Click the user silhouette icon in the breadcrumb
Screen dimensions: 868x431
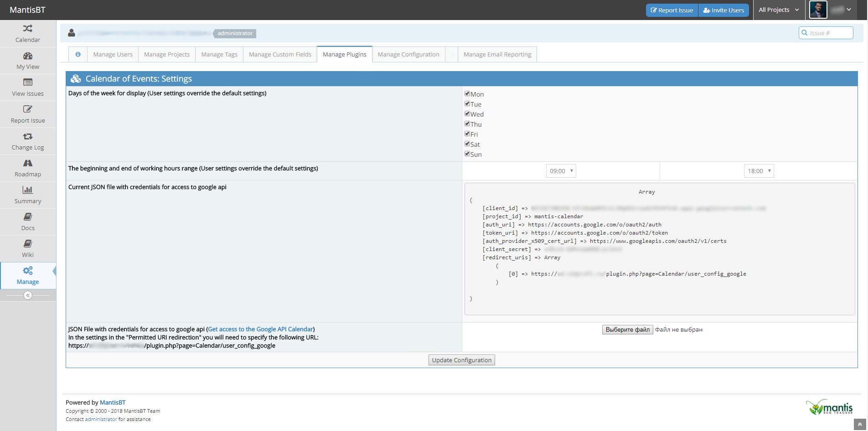72,33
